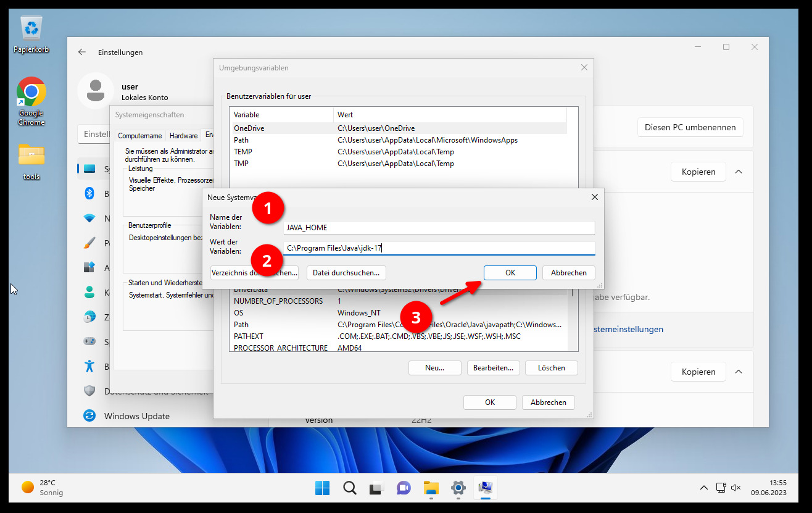Click OK in the Umgebungsvariablen dialog
The image size is (812, 513).
pyautogui.click(x=490, y=402)
